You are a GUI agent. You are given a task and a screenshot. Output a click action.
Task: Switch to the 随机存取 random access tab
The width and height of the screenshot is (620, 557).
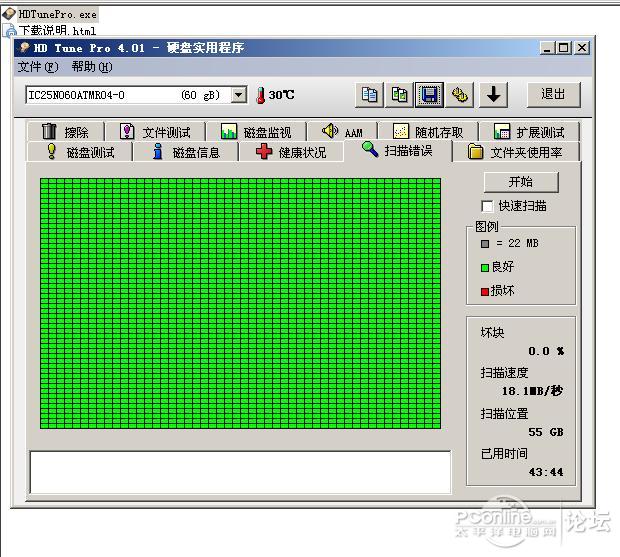tap(428, 132)
